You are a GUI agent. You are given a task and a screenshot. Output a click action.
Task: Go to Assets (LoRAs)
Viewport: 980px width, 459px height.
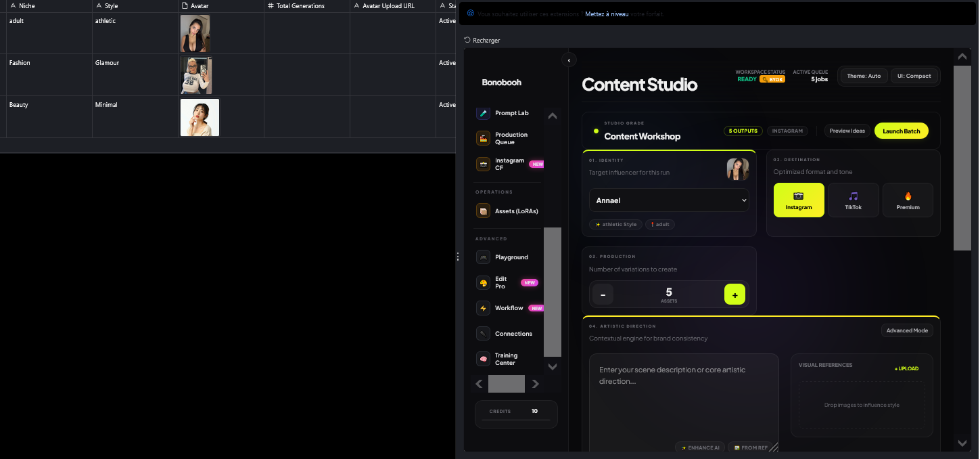[x=517, y=211]
